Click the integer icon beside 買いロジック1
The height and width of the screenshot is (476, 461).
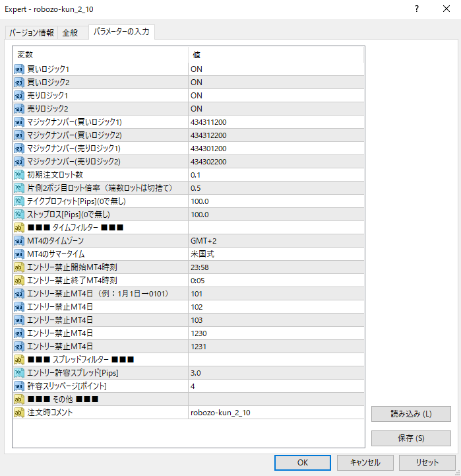pos(19,69)
